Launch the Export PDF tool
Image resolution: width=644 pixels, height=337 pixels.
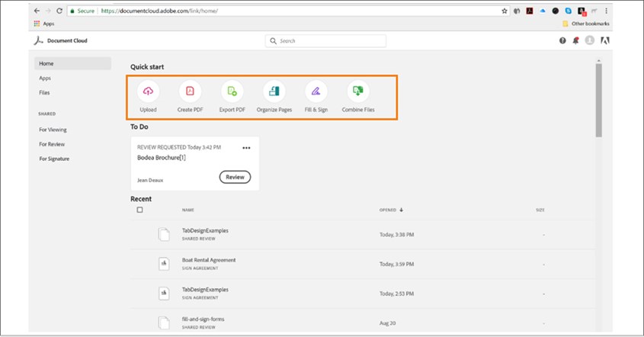click(232, 91)
